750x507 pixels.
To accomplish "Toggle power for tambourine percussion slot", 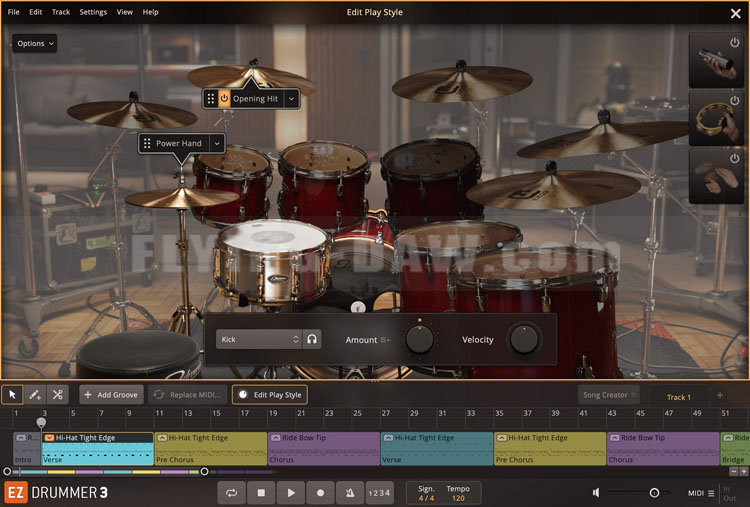I will click(x=735, y=101).
